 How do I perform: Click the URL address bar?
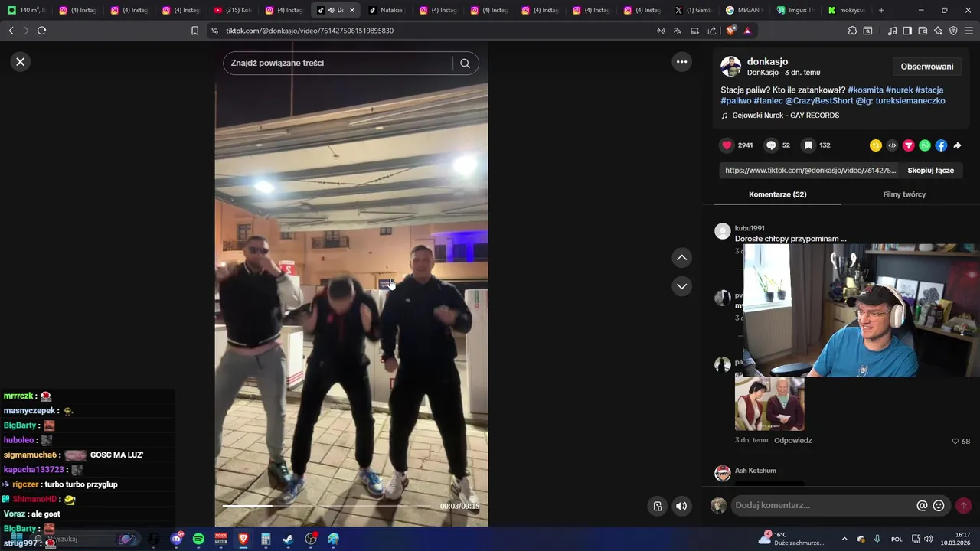(x=429, y=31)
